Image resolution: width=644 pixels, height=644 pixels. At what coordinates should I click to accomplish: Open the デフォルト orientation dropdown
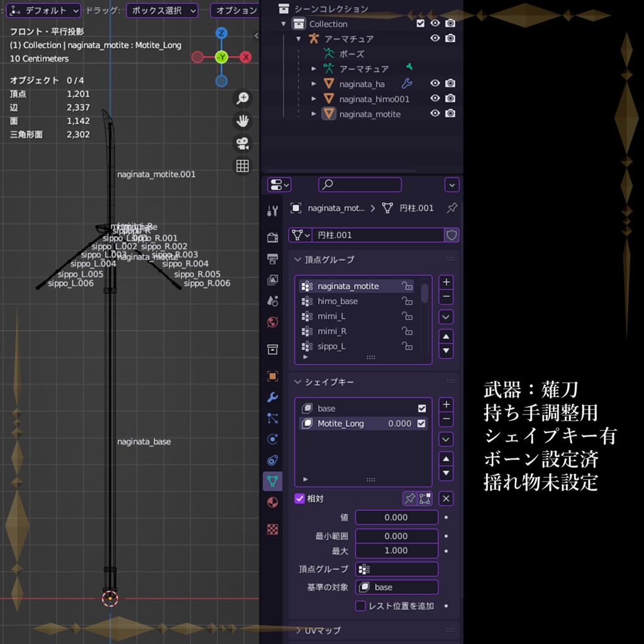[43, 11]
